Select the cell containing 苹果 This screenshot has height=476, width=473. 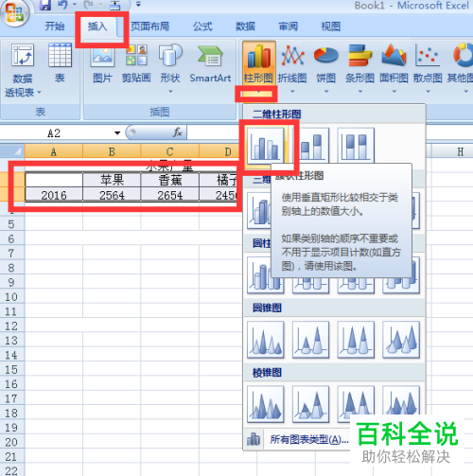112,180
